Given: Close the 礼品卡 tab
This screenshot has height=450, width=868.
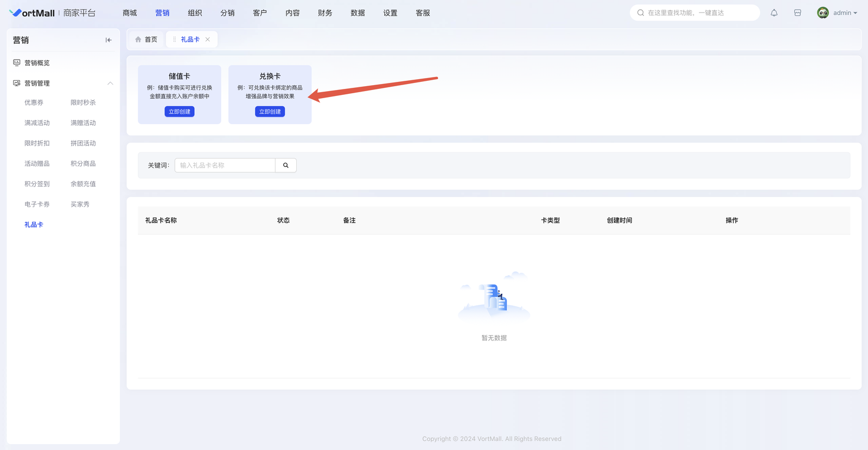Looking at the screenshot, I should coord(208,40).
